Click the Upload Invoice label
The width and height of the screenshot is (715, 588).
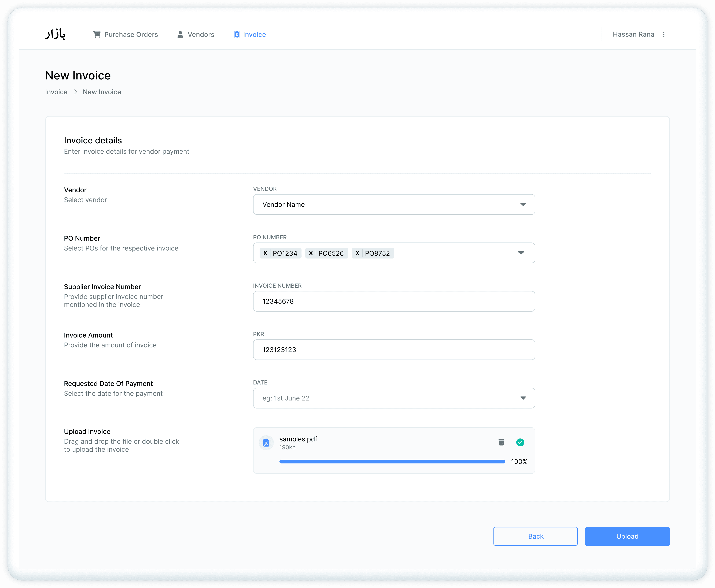(x=87, y=432)
